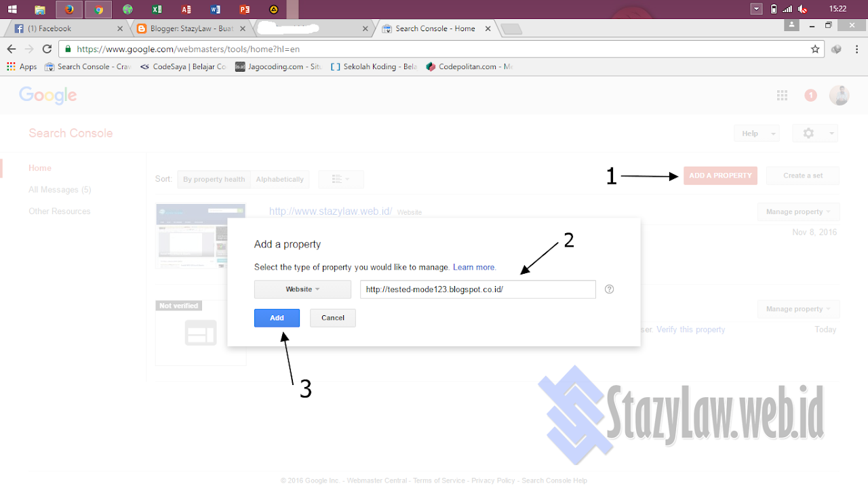Click the Chrome taskbar icon
This screenshot has width=868, height=488.
98,9
